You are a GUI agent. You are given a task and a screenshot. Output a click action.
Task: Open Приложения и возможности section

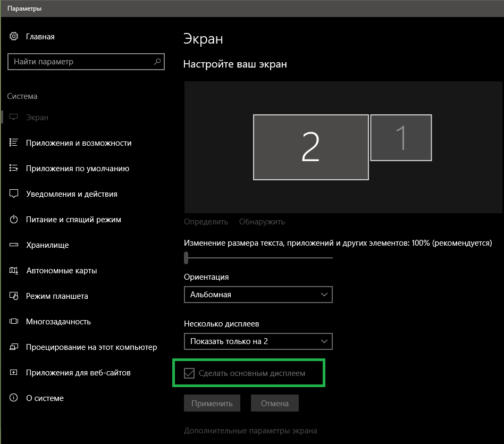(79, 143)
